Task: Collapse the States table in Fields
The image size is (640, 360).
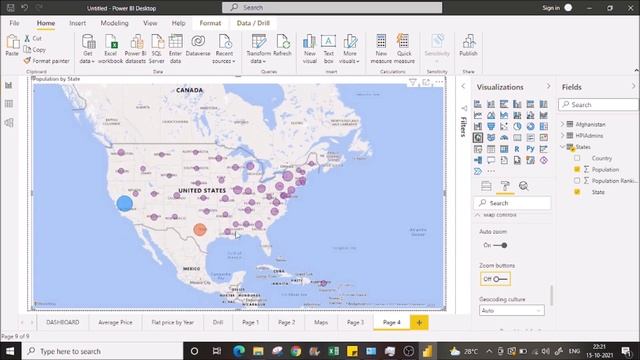Action: tap(562, 147)
